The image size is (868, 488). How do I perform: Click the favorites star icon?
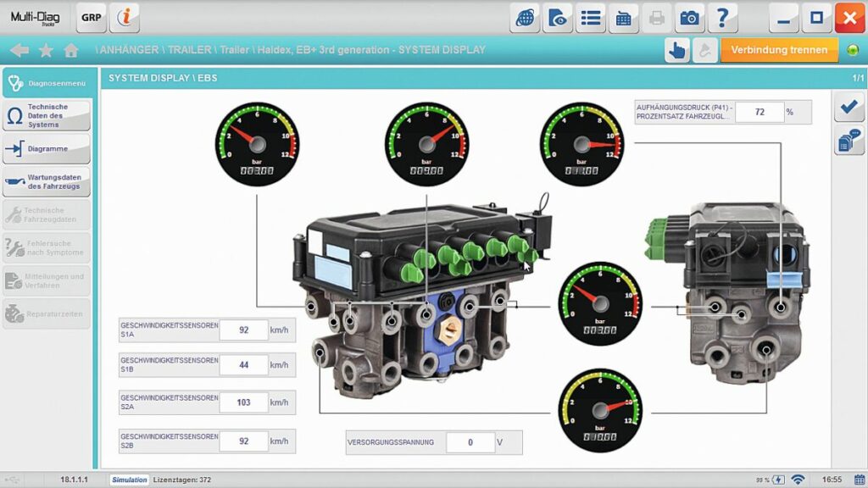(x=46, y=50)
